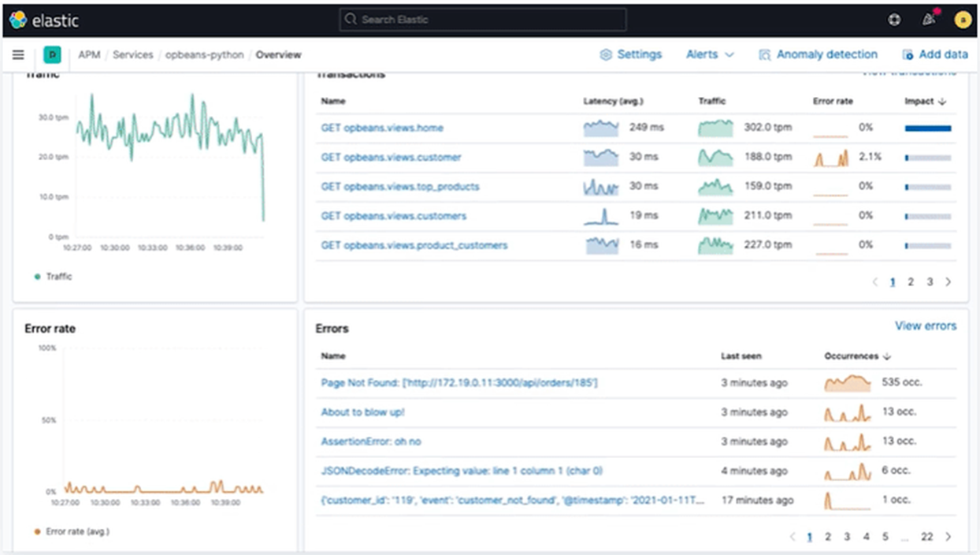Click latency sparkline for opbeans.views.home
980x555 pixels.
(x=601, y=128)
